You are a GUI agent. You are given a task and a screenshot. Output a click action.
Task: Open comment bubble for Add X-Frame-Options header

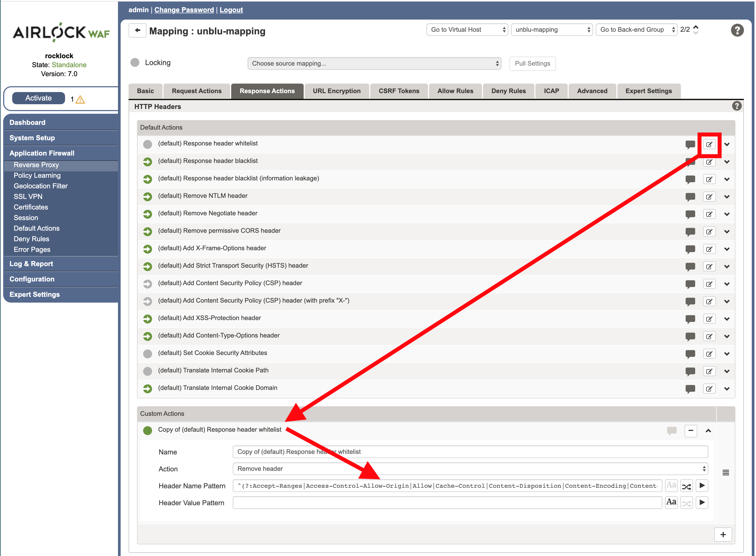coord(690,249)
